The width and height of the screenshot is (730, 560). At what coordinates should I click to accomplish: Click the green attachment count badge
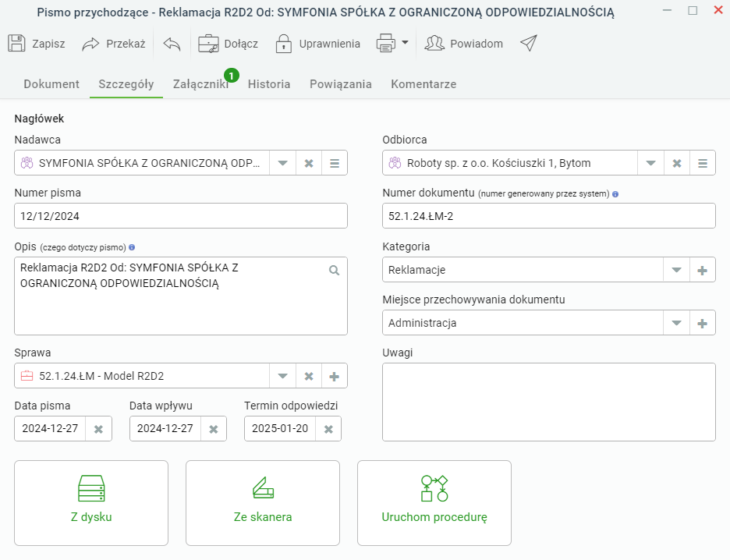coord(232,76)
